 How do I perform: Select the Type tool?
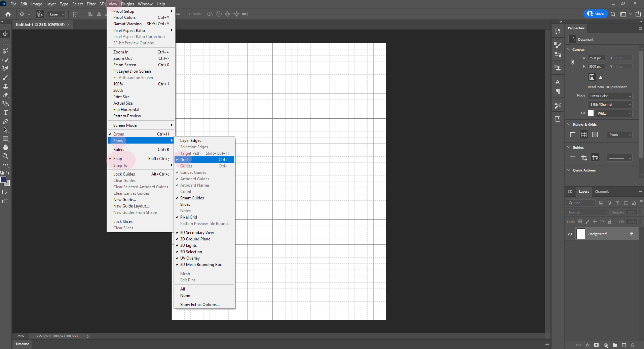(x=5, y=112)
